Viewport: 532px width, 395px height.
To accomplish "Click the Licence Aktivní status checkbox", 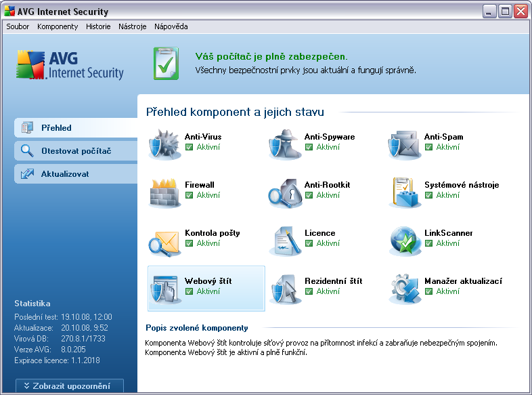I will tap(309, 243).
